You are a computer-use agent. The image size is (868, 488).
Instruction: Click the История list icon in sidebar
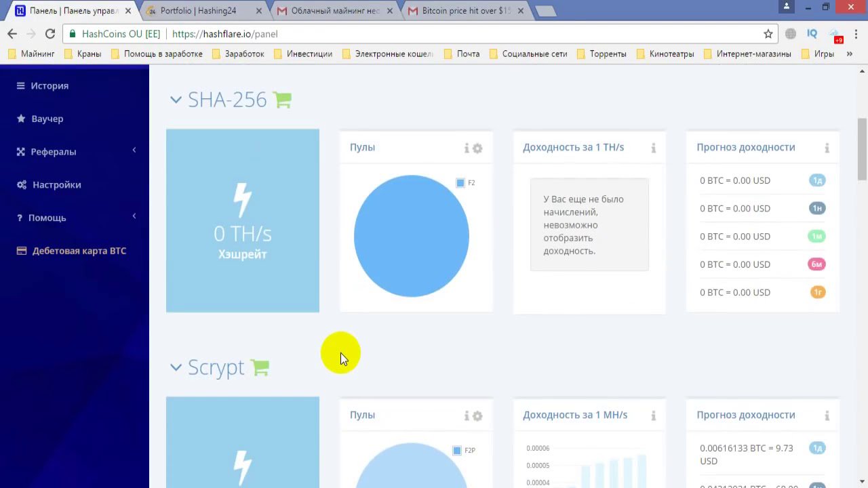20,85
